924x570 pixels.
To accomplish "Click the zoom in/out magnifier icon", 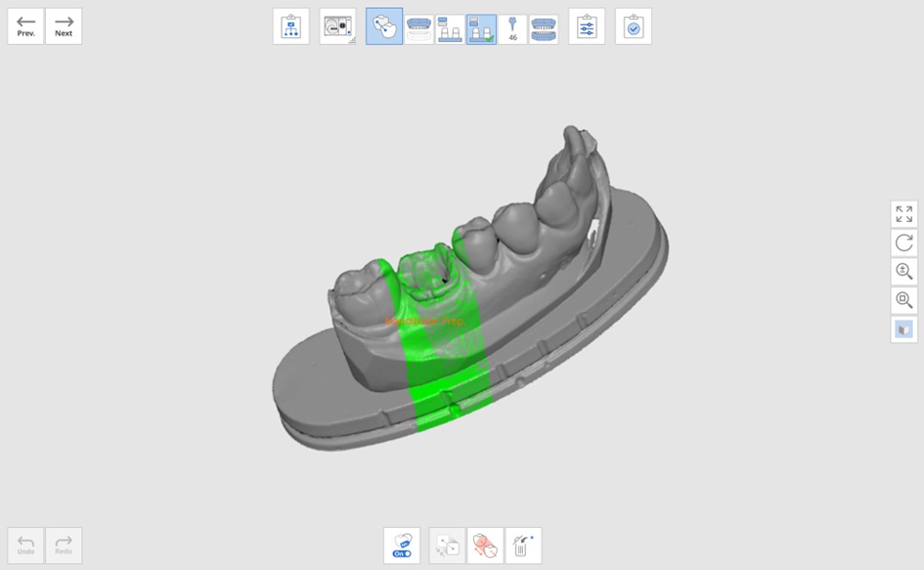I will click(904, 272).
